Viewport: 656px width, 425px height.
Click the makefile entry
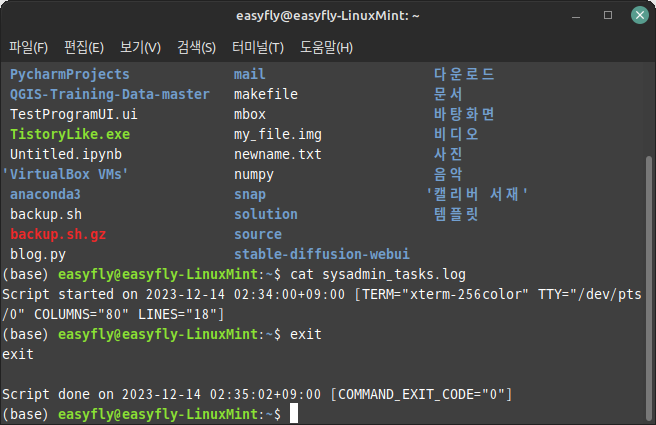[x=266, y=95]
